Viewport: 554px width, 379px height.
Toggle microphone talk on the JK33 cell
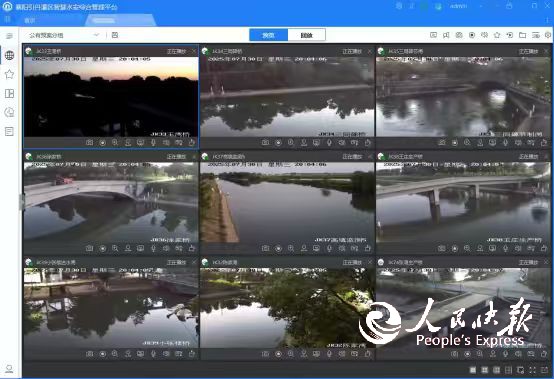153,143
